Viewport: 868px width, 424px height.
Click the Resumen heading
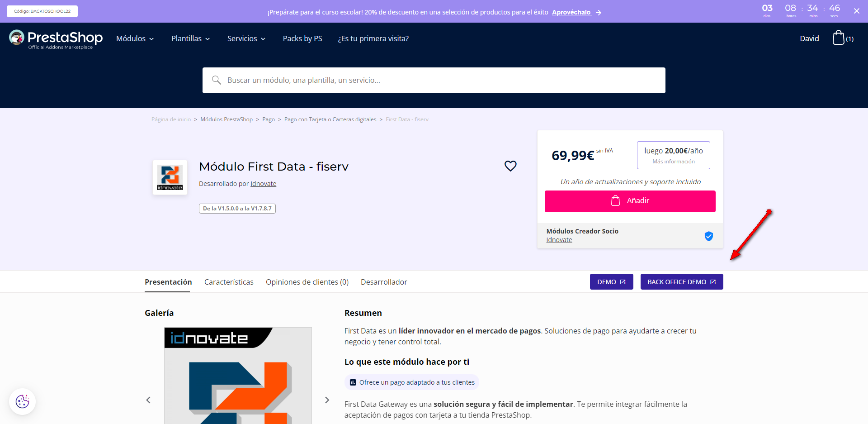tap(363, 313)
